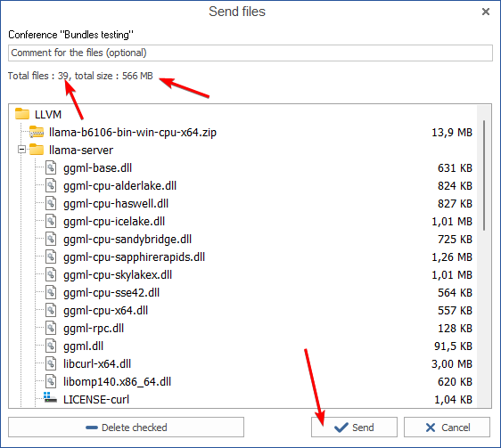Click the LLVM root folder icon
This screenshot has height=448, width=501.
click(22, 114)
